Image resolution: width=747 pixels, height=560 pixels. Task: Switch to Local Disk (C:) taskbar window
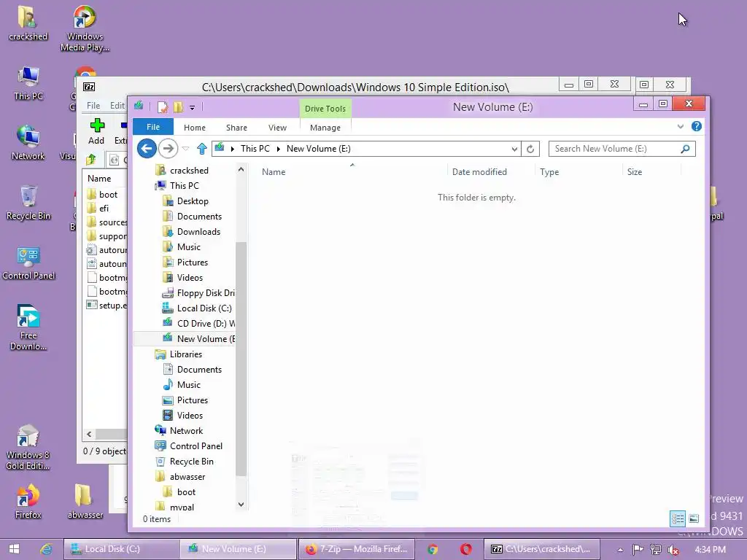[x=122, y=549]
